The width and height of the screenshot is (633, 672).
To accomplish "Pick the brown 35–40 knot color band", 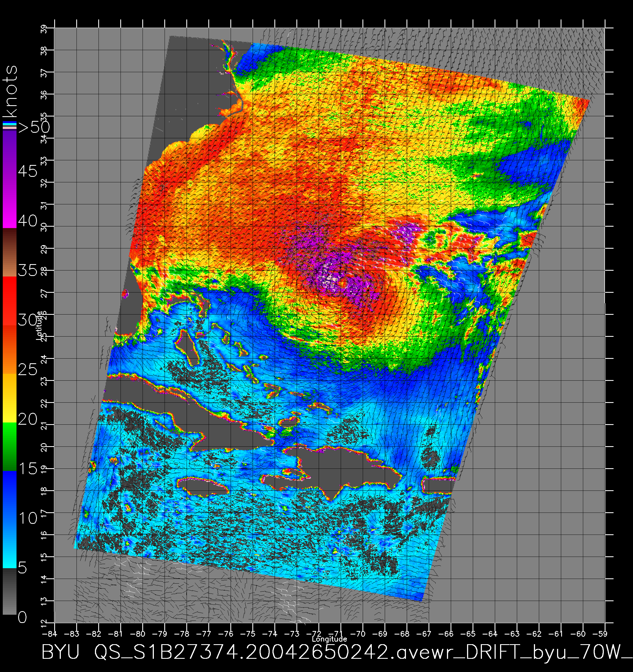I will [9, 253].
